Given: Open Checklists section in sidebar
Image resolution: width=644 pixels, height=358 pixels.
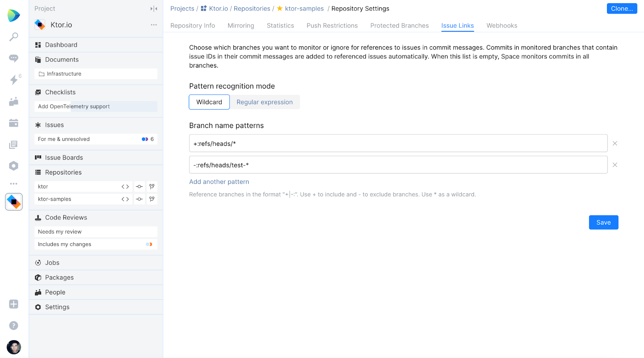Looking at the screenshot, I should (x=96, y=92).
